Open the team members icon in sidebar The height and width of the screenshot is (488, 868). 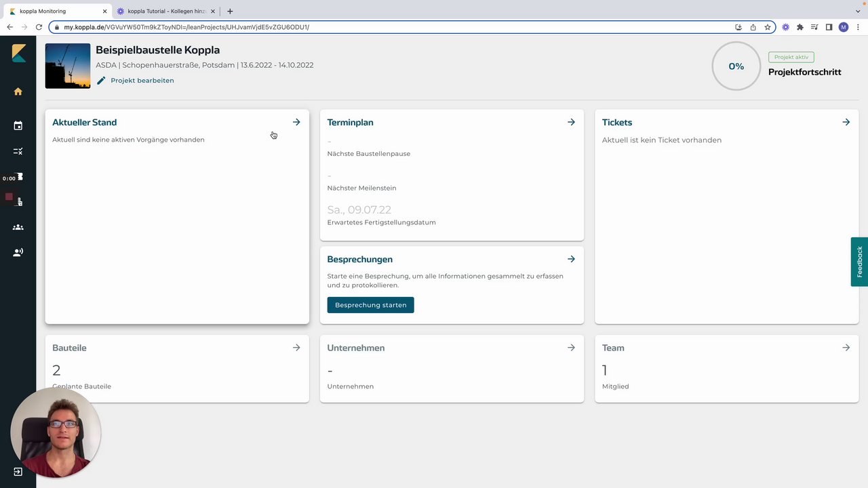pyautogui.click(x=18, y=227)
